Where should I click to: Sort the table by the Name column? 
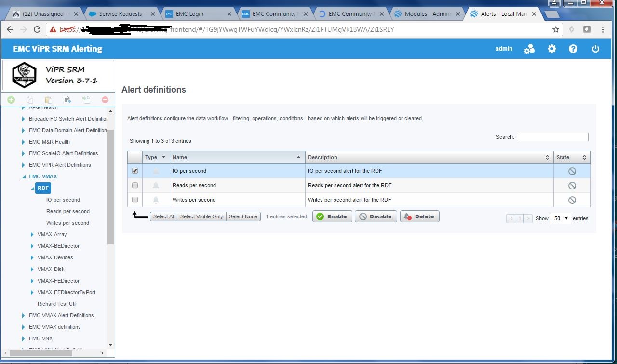[x=237, y=157]
